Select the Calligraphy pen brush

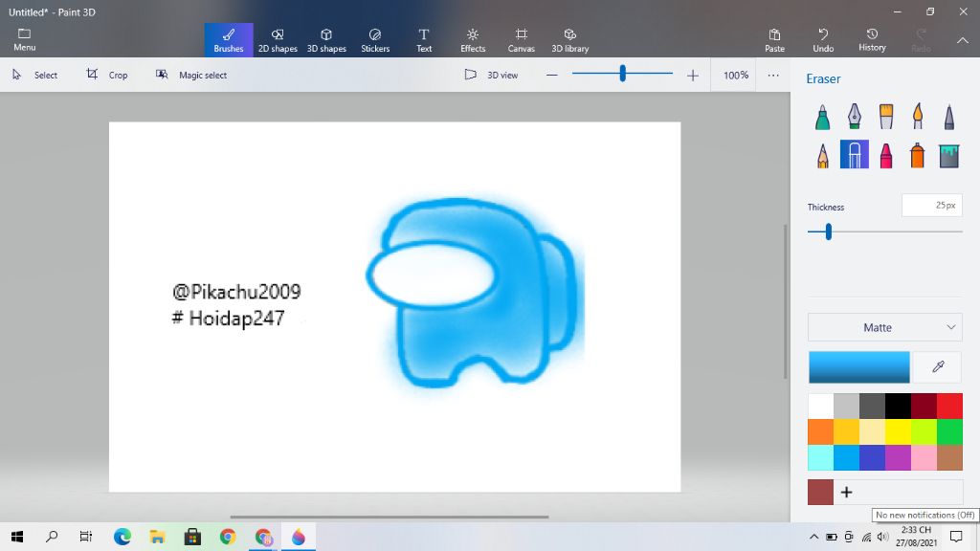click(855, 117)
